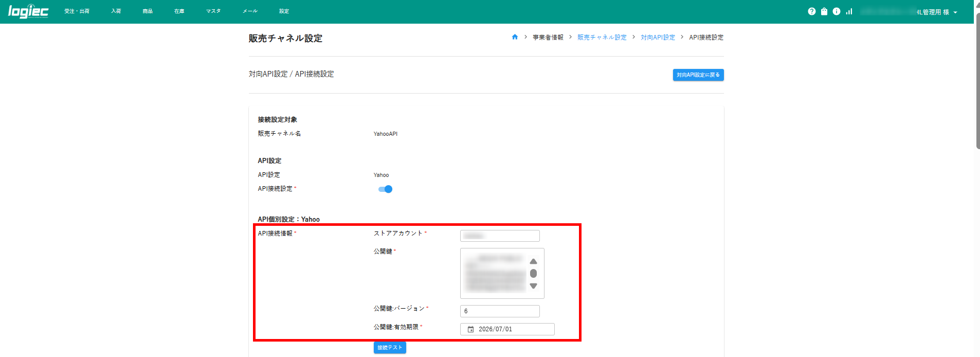
Task: Open the 設定 menu
Action: [284, 11]
